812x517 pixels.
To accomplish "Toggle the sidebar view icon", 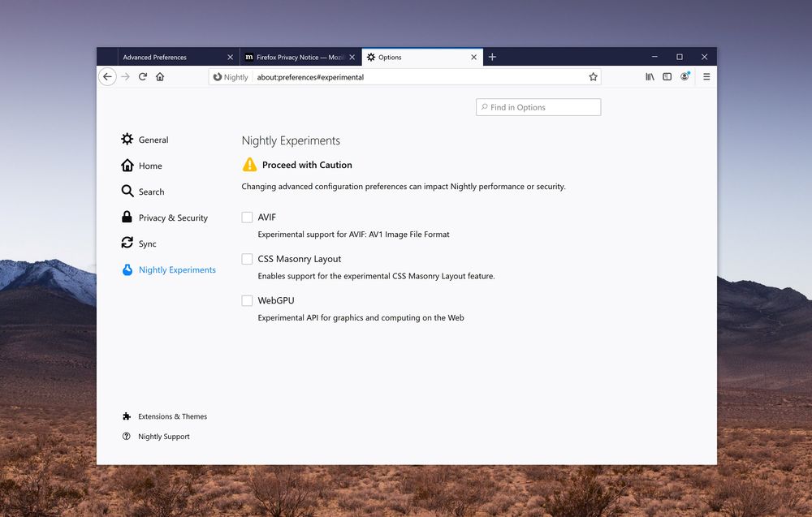I will (667, 76).
